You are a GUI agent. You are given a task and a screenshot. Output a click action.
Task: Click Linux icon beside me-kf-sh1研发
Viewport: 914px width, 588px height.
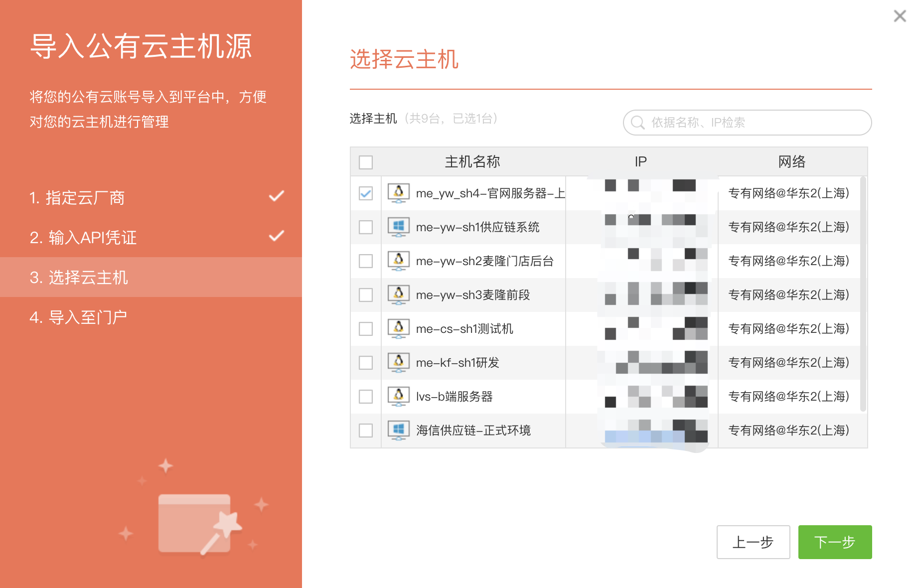pyautogui.click(x=398, y=362)
